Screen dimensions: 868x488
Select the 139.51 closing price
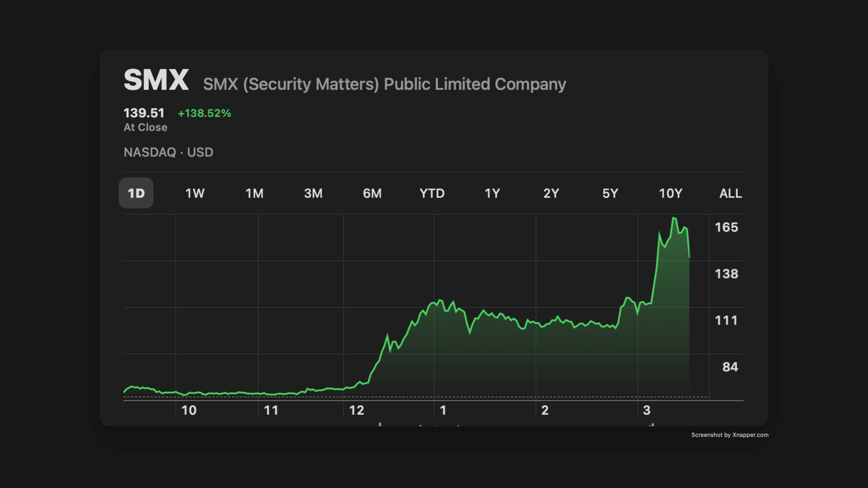[x=144, y=113]
